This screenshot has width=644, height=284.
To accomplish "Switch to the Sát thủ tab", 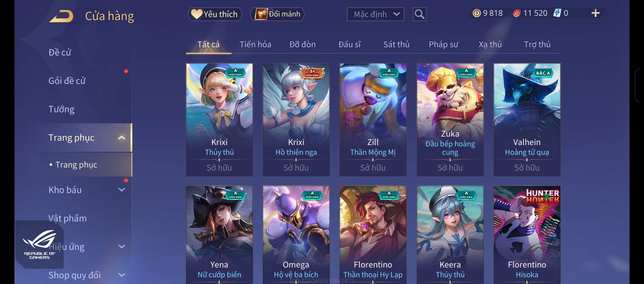I will click(x=396, y=44).
